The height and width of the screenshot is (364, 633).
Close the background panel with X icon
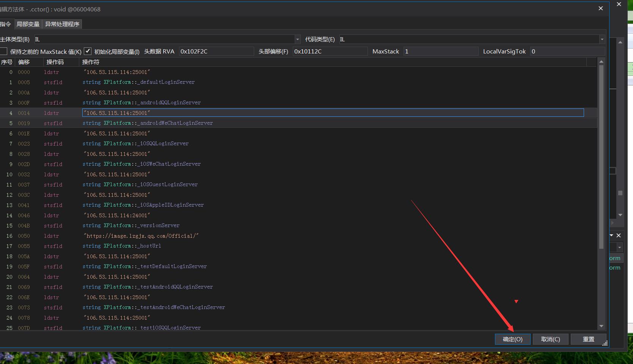click(619, 235)
